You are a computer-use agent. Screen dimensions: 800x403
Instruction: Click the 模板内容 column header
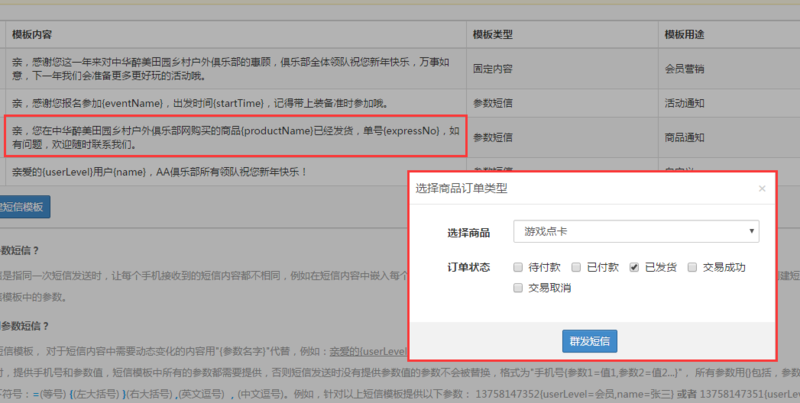click(35, 35)
